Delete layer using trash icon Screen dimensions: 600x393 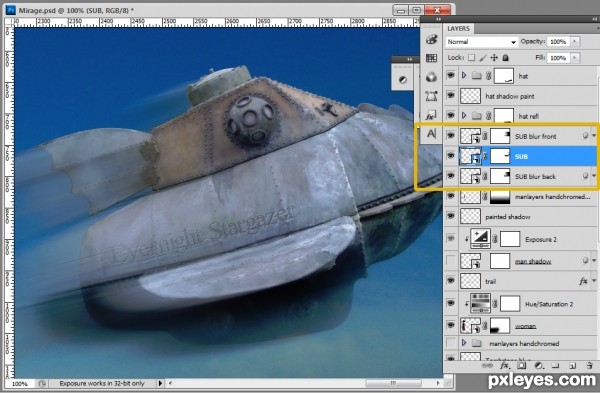(590, 366)
